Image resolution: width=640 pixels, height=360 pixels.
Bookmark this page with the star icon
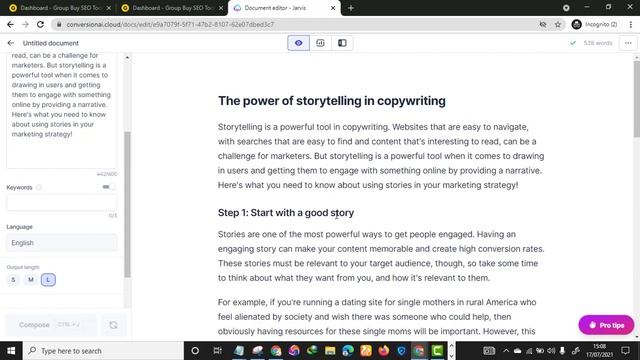coord(558,24)
